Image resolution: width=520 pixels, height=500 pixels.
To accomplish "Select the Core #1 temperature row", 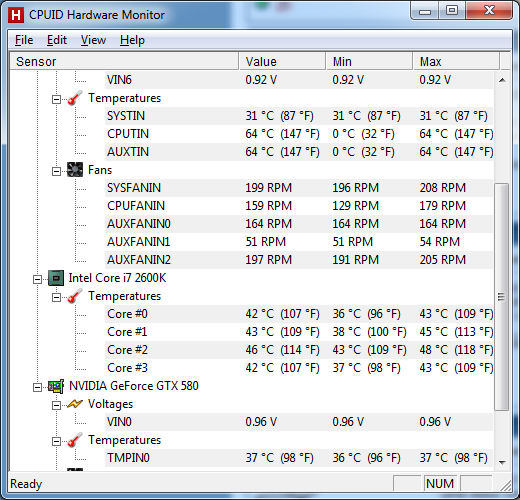I will (x=299, y=332).
